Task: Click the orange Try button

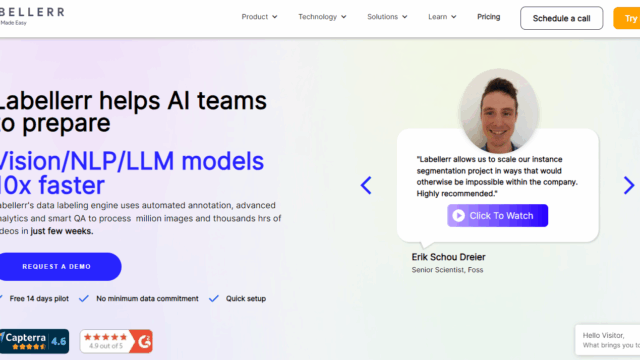Action: [x=627, y=18]
